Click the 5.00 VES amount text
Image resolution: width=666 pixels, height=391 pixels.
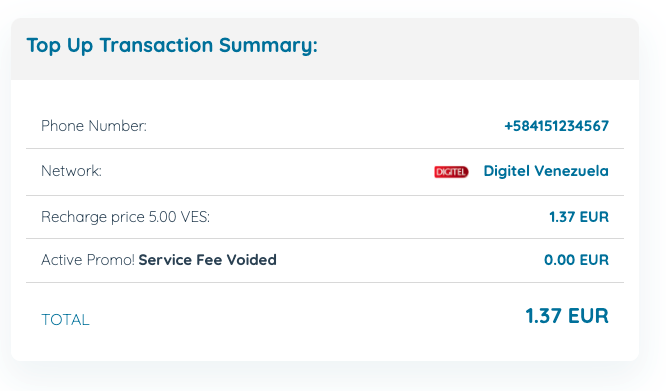(178, 217)
